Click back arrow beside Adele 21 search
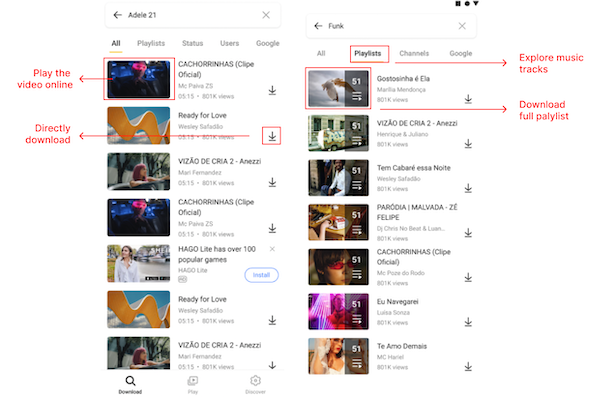 (117, 15)
